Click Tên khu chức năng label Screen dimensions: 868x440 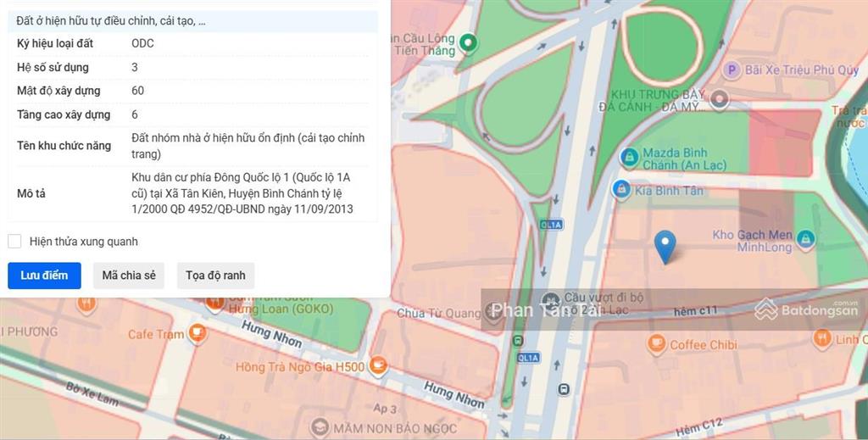click(x=64, y=146)
